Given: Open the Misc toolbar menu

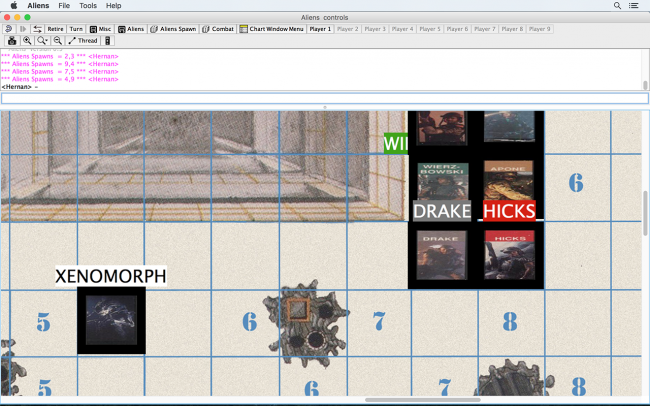Looking at the screenshot, I should point(101,29).
